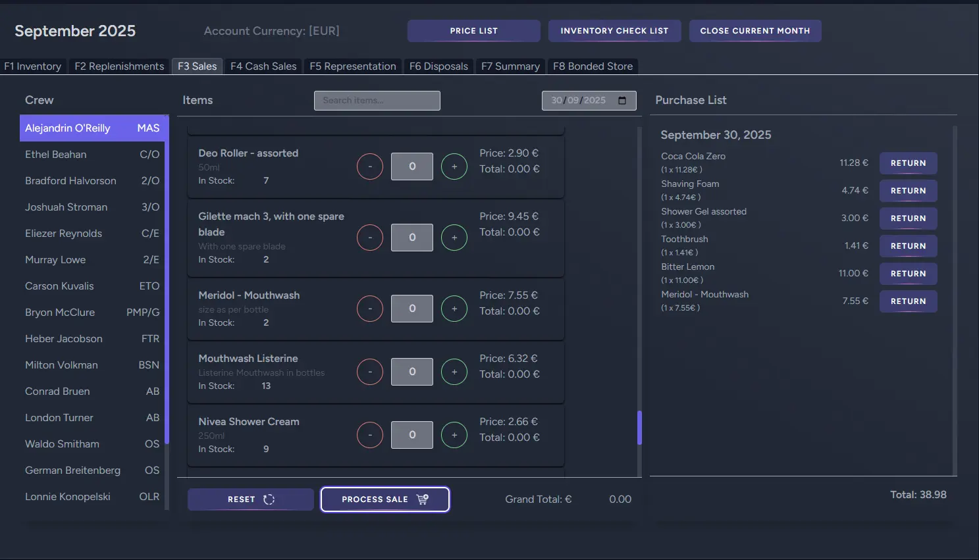Click Close Current Month button

tap(754, 31)
